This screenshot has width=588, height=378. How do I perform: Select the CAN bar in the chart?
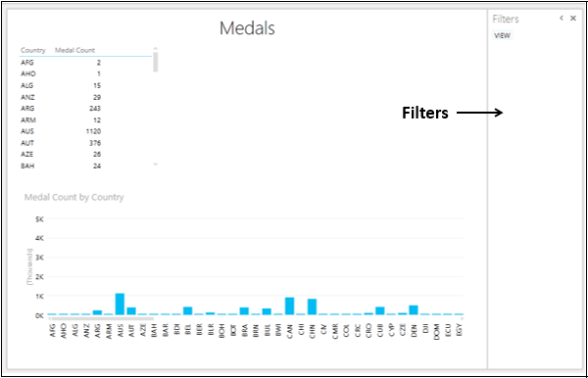pos(289,307)
